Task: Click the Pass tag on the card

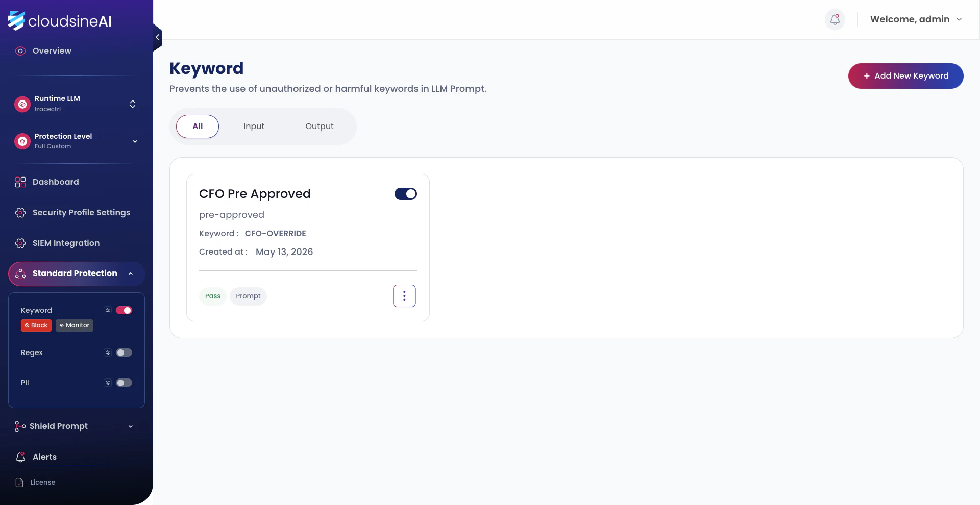Action: tap(213, 296)
